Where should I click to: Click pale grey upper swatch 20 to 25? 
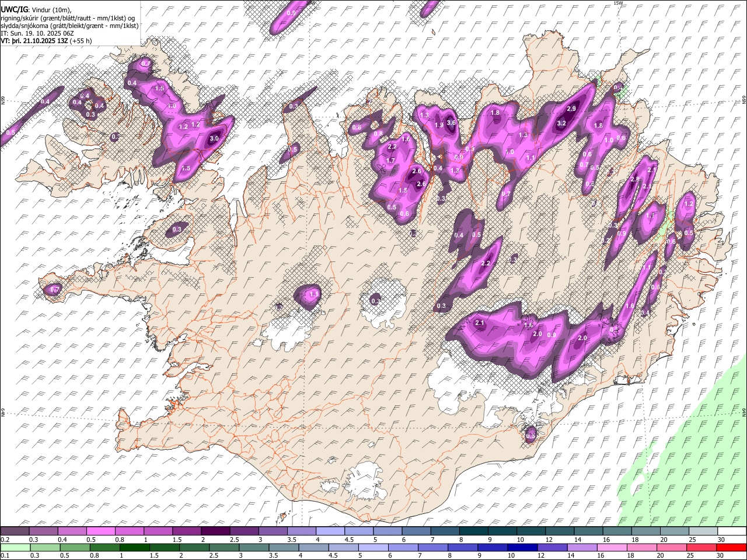673,531
